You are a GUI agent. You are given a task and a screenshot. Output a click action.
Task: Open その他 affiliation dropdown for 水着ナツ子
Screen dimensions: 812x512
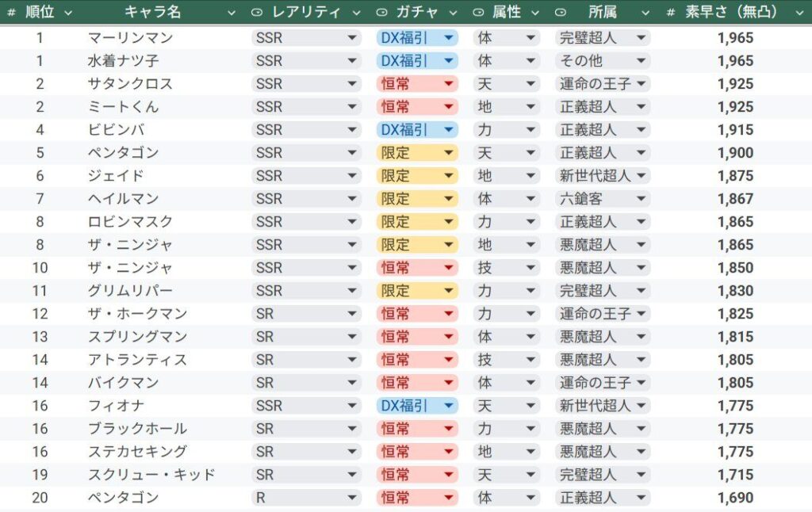coord(603,61)
